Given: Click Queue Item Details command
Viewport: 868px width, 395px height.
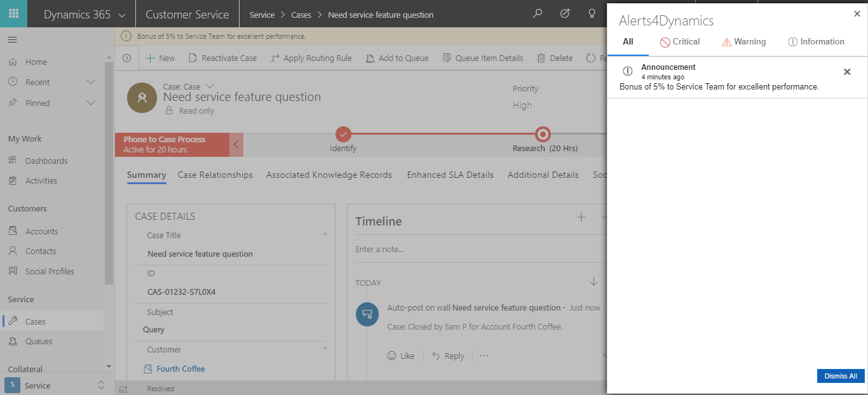Looking at the screenshot, I should pyautogui.click(x=482, y=58).
